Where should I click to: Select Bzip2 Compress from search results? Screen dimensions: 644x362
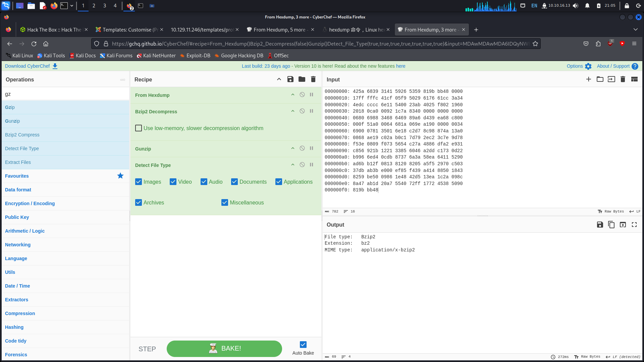click(x=65, y=135)
